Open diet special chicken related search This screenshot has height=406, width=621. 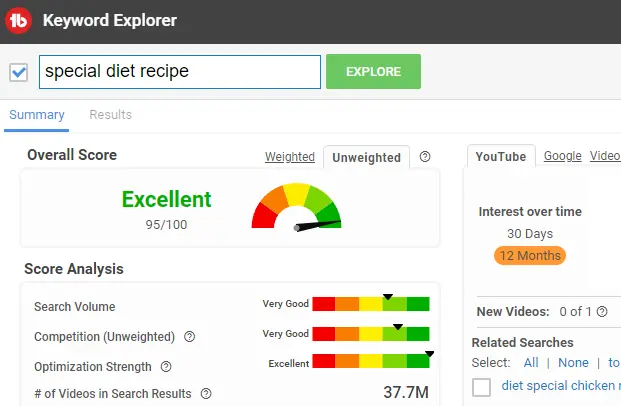click(x=560, y=386)
